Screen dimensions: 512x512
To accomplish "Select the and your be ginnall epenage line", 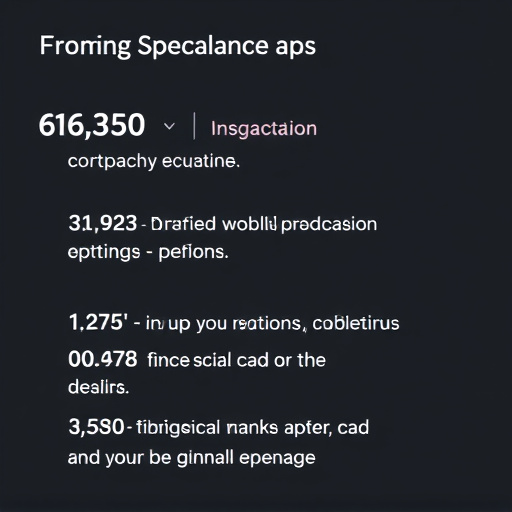I will [191, 458].
